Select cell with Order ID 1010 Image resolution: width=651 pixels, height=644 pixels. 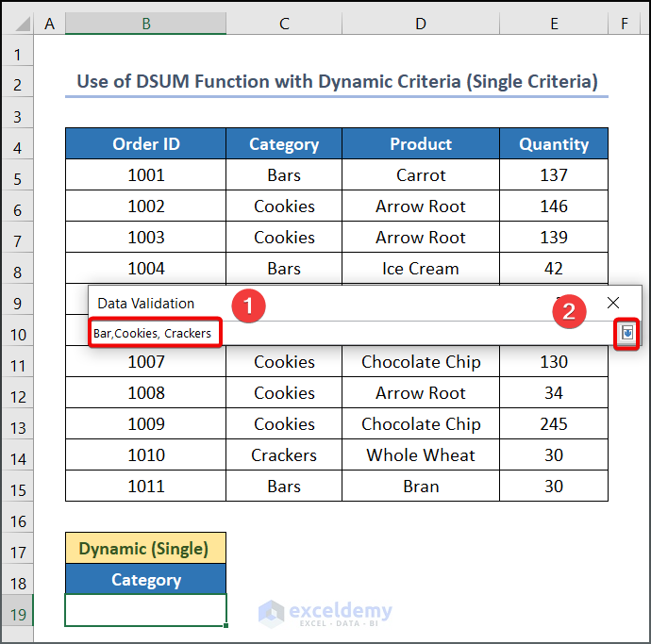(x=145, y=455)
